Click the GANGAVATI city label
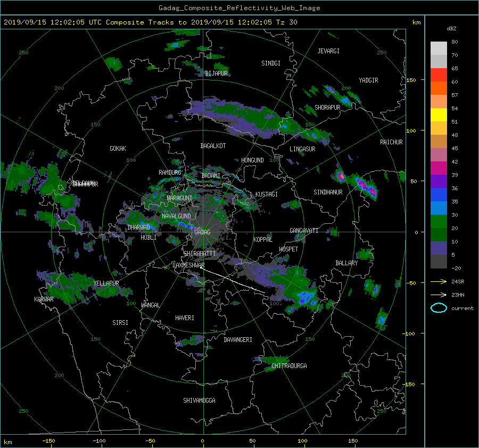This screenshot has width=479, height=448. pyautogui.click(x=304, y=231)
